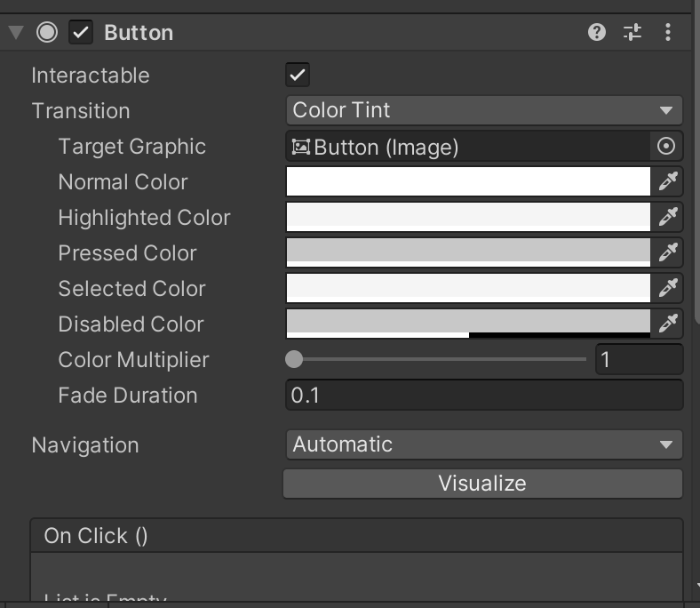Viewport: 700px width, 608px height.
Task: Click the Visualize navigation button
Action: [482, 484]
